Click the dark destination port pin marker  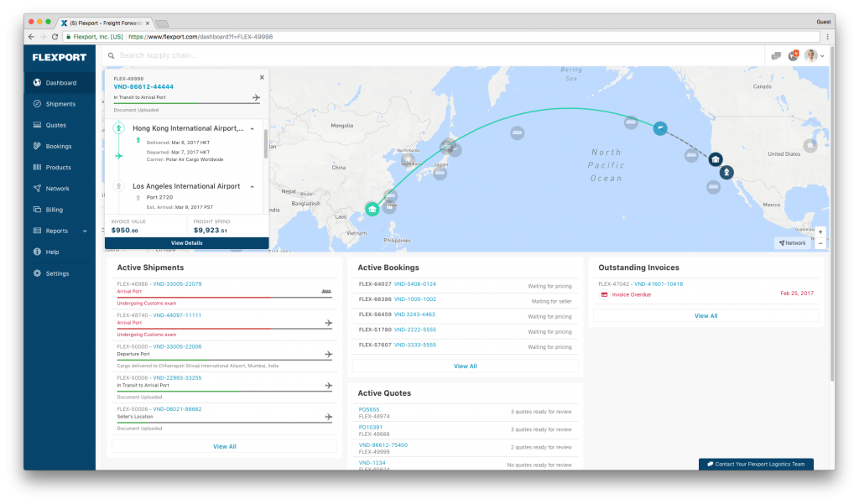(x=726, y=173)
